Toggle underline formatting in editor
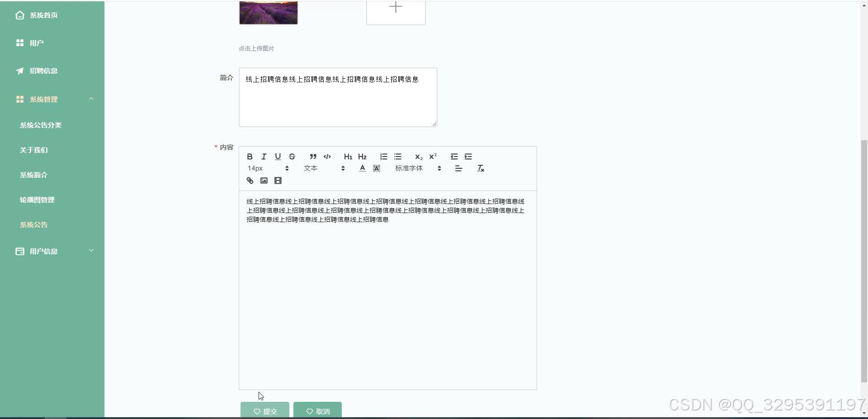This screenshot has width=868, height=419. click(278, 157)
